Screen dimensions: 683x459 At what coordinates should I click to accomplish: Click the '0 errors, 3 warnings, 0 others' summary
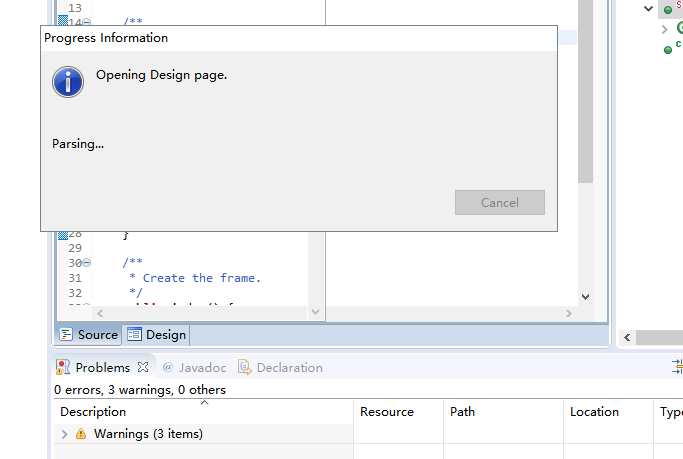(x=140, y=390)
